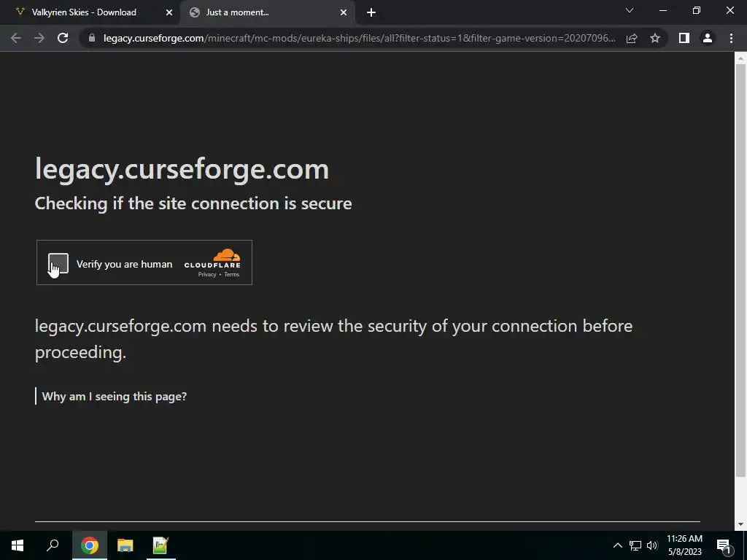Open a new tab with the plus button
This screenshot has width=747, height=560.
[371, 13]
